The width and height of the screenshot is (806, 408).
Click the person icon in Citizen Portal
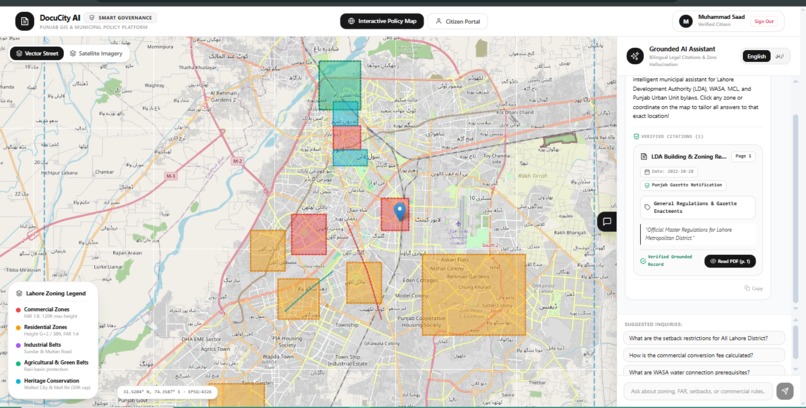click(438, 21)
